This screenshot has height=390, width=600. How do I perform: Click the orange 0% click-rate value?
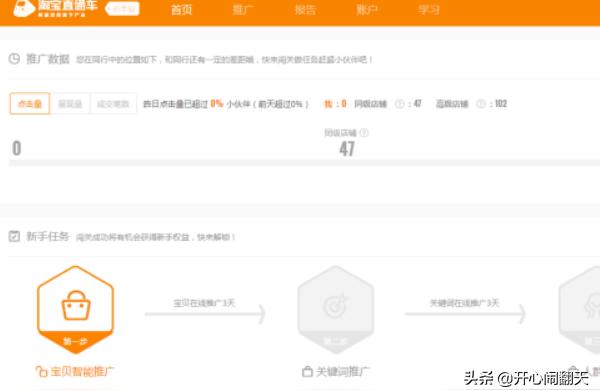point(217,103)
